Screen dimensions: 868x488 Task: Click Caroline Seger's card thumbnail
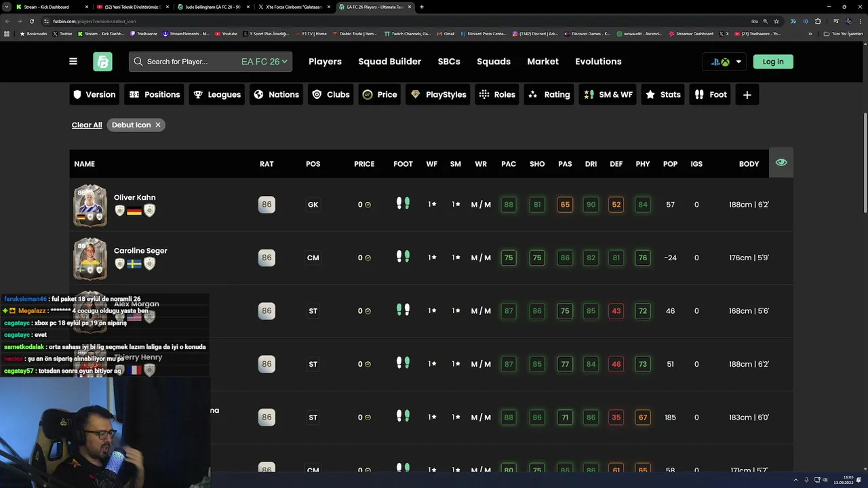[x=90, y=258]
